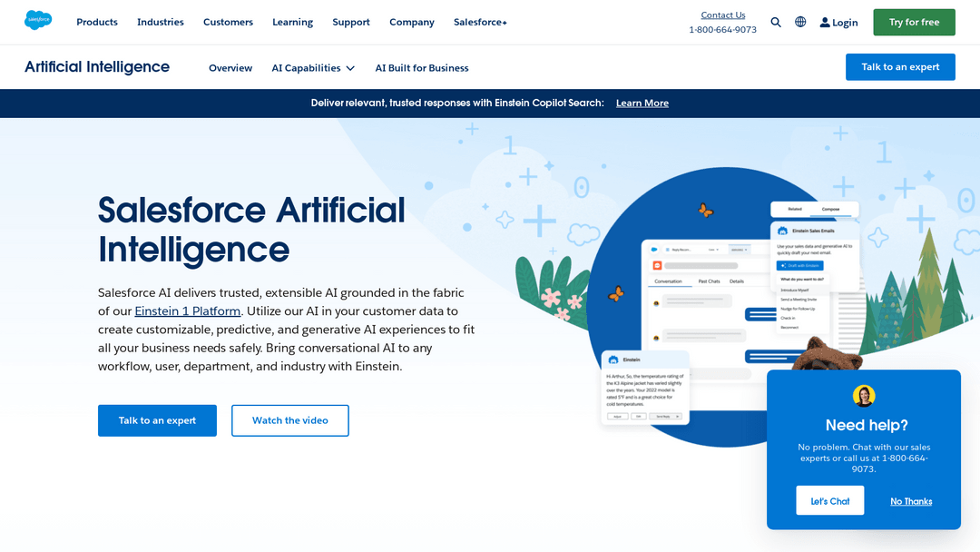
Task: Click the Login user icon
Action: [x=825, y=23]
